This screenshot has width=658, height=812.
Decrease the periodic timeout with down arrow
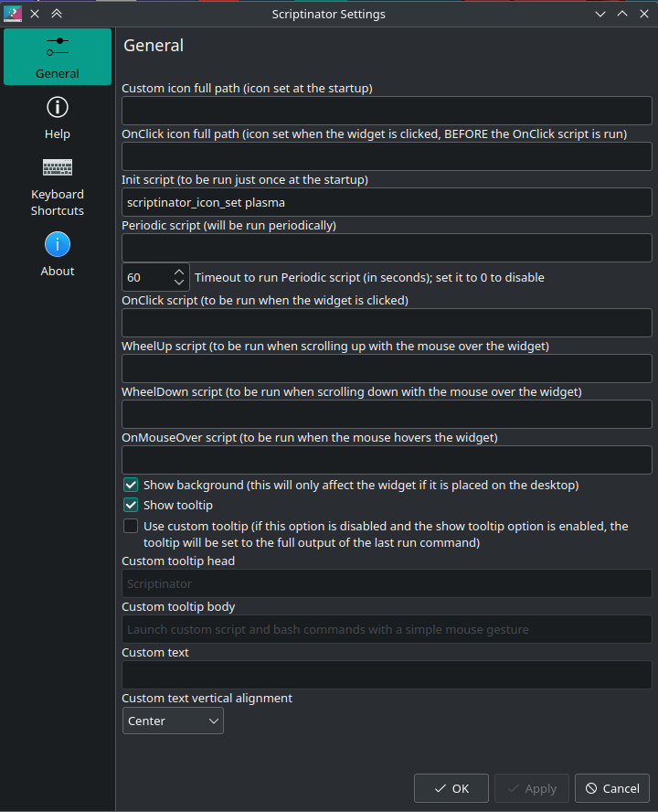pyautogui.click(x=179, y=283)
